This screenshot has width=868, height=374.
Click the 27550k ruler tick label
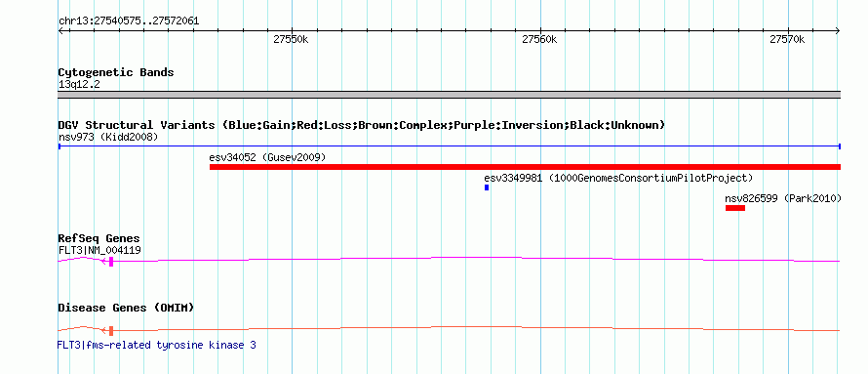click(x=291, y=39)
